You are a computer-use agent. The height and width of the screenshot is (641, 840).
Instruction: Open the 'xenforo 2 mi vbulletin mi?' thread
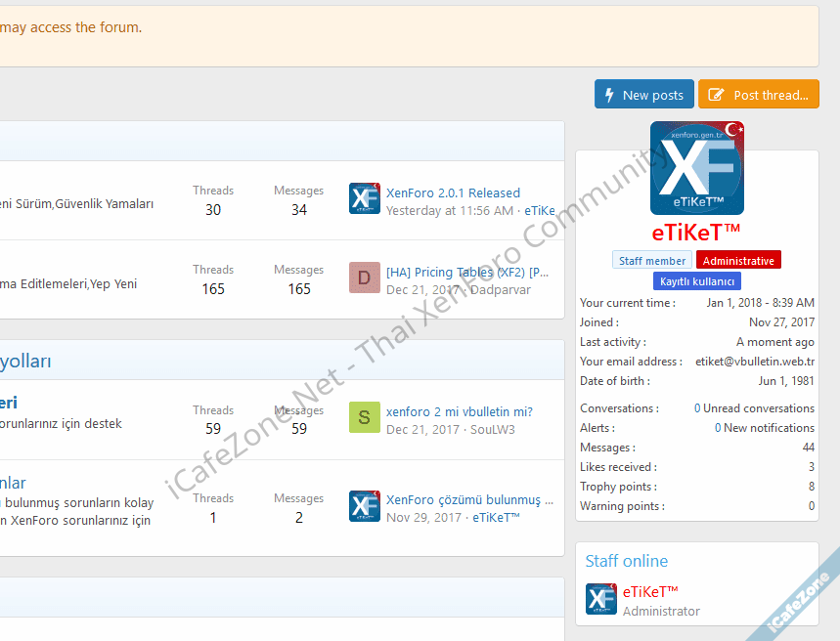459,411
